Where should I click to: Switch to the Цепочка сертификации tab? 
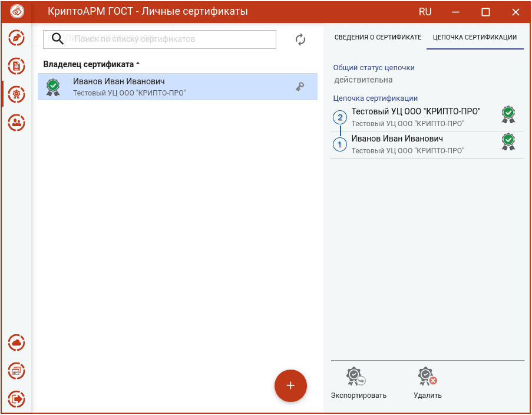[475, 37]
